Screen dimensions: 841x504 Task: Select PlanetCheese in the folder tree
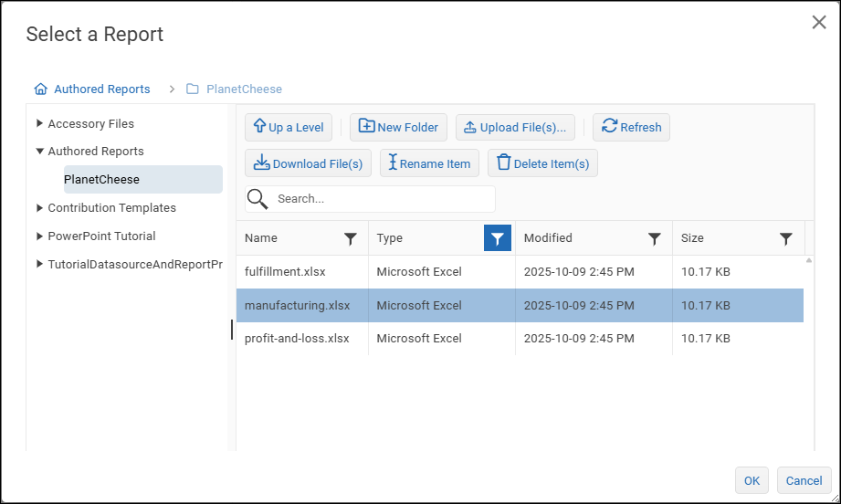tap(101, 180)
